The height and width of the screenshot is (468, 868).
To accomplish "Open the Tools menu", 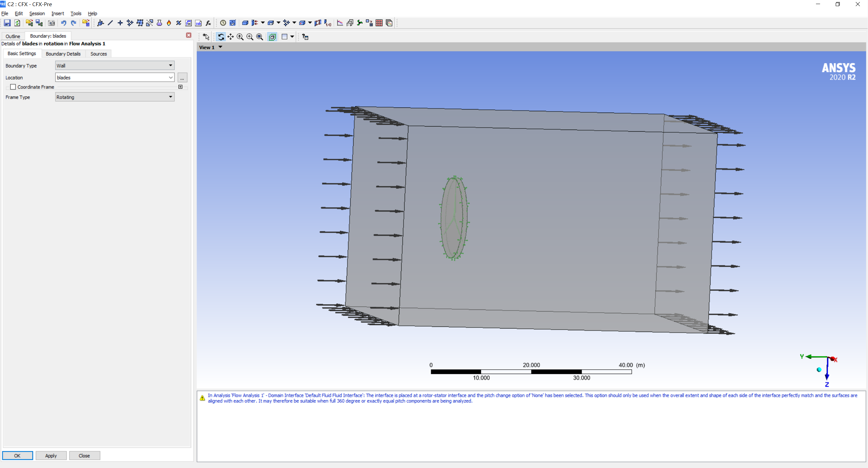I will click(76, 13).
